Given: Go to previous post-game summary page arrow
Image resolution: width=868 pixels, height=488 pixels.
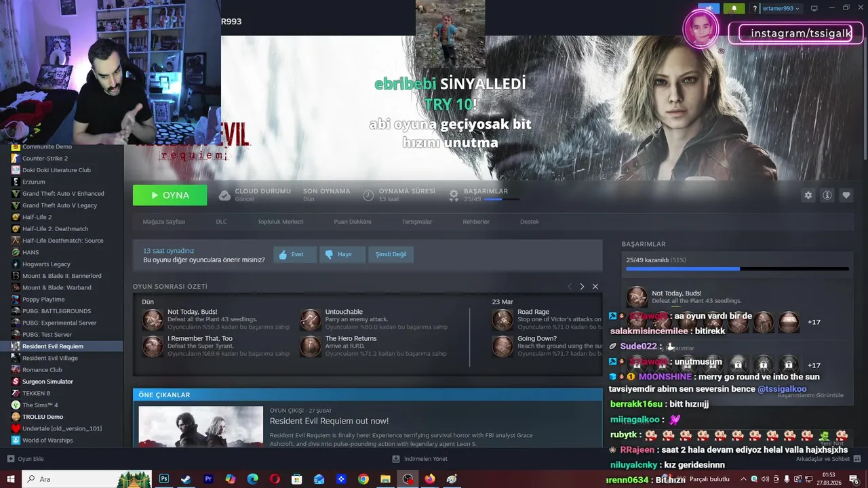Looking at the screenshot, I should pos(570,287).
